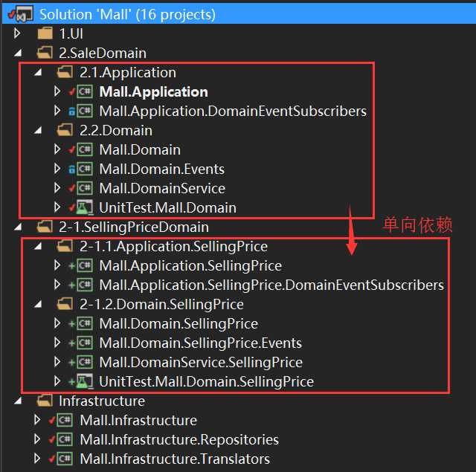Collapse the 2-1.2.Domain.SellingPrice folder
The image size is (476, 472).
[38, 304]
